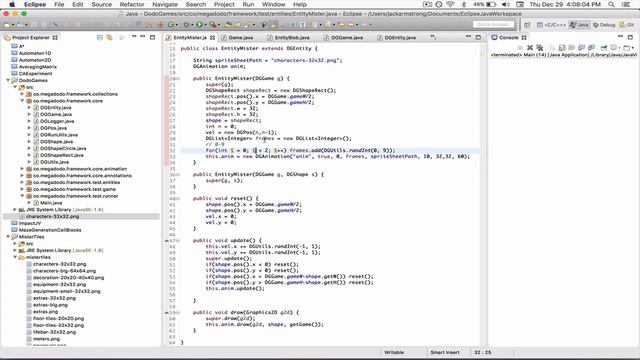
Task: Open Display Selected Console icon
Action: [x=613, y=48]
